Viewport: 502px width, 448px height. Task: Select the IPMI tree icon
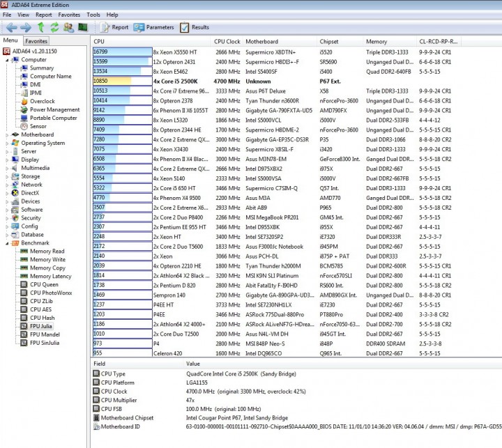coord(24,93)
